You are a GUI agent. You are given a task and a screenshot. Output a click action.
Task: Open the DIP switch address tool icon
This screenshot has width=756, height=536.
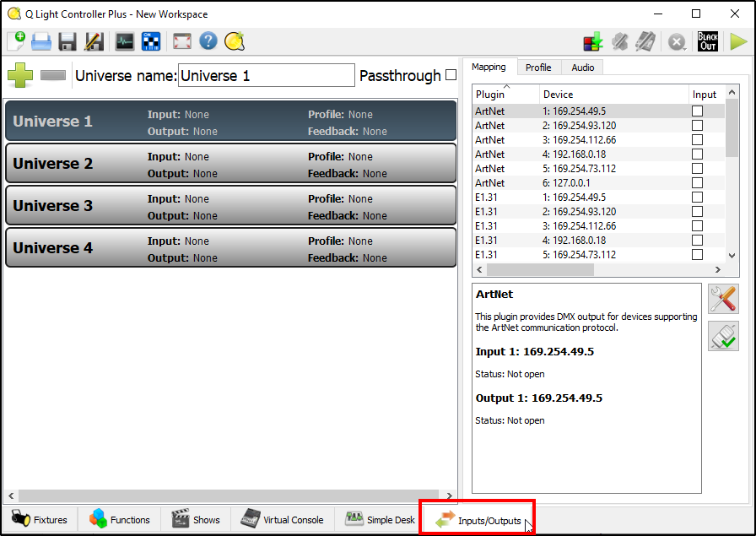[151, 41]
